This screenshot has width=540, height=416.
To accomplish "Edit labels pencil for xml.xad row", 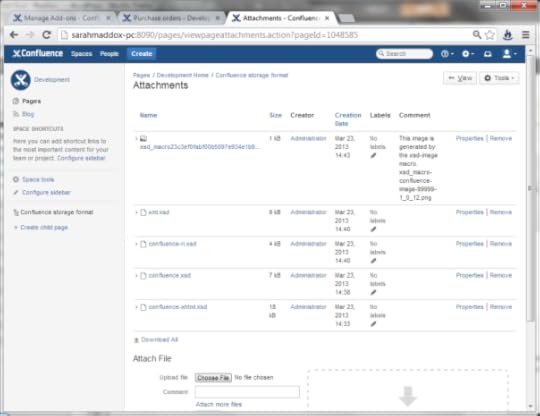I will (373, 229).
